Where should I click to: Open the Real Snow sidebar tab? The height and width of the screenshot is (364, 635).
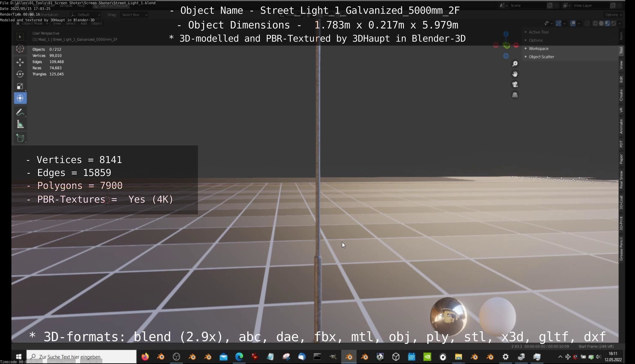point(621,180)
